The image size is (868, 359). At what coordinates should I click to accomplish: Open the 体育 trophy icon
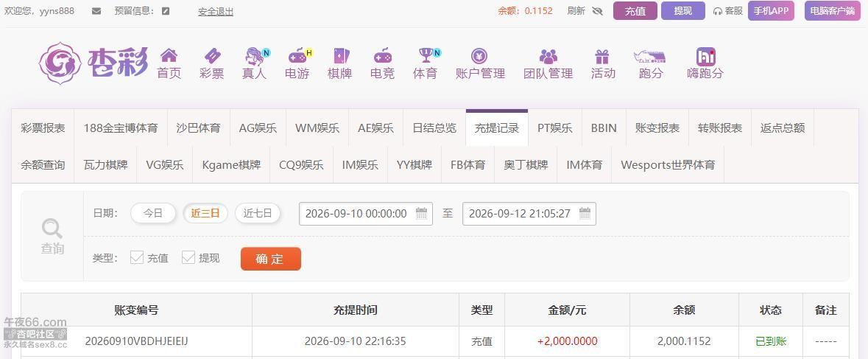[426, 55]
